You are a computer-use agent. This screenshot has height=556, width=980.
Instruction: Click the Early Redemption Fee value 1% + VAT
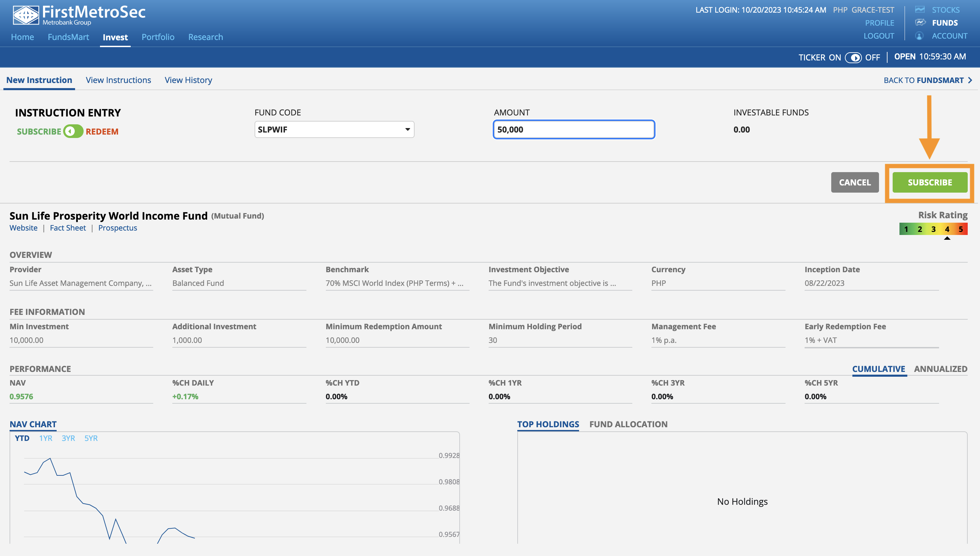click(x=821, y=340)
